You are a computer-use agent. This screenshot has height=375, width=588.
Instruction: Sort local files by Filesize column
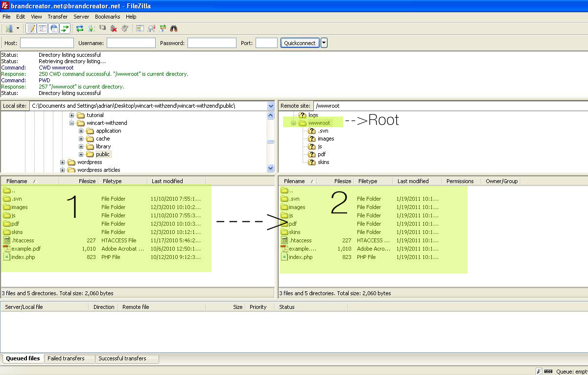(78, 181)
